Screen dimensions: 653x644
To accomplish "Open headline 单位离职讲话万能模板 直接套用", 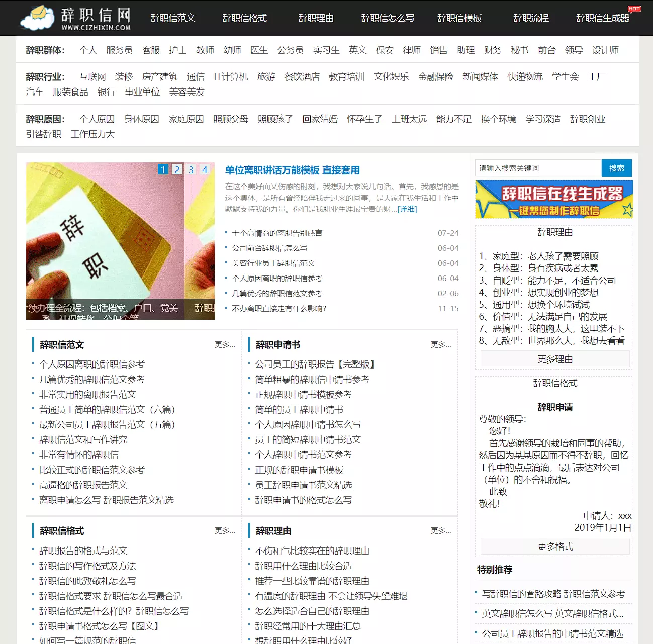I will (292, 170).
